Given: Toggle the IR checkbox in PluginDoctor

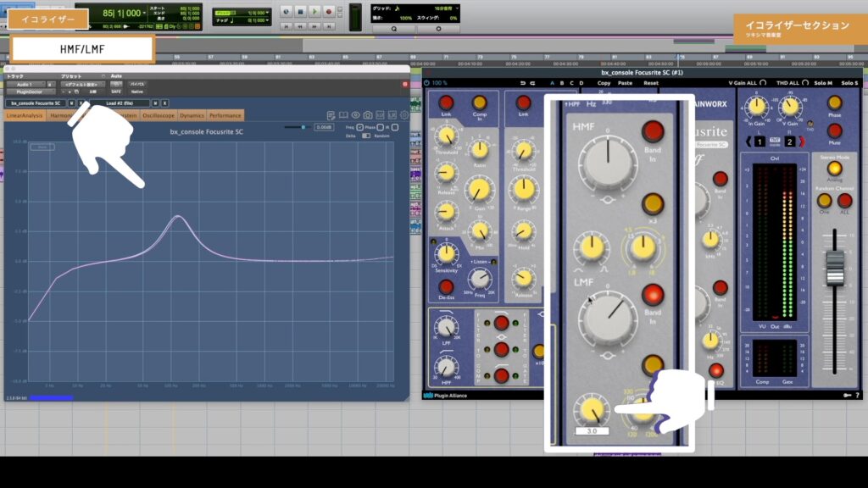Looking at the screenshot, I should 395,127.
